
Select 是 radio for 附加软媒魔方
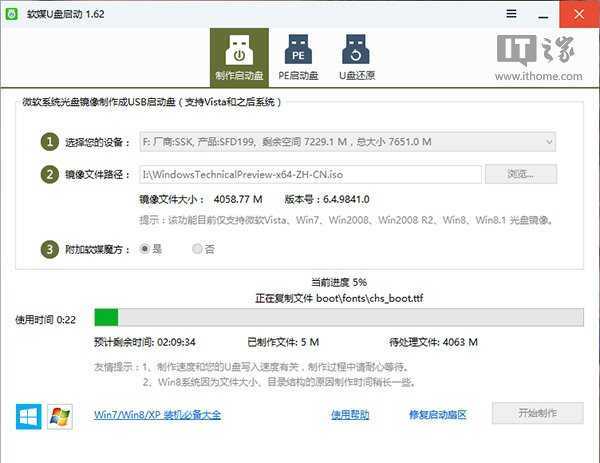point(145,249)
